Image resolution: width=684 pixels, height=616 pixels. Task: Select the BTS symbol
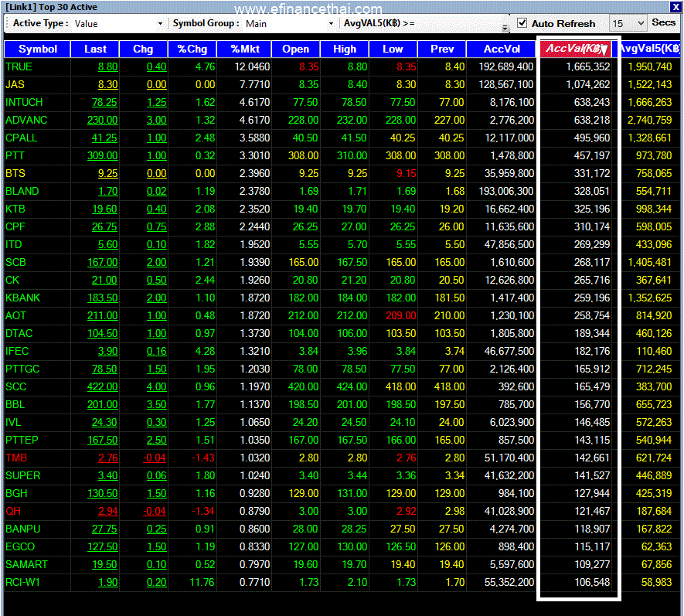point(15,174)
